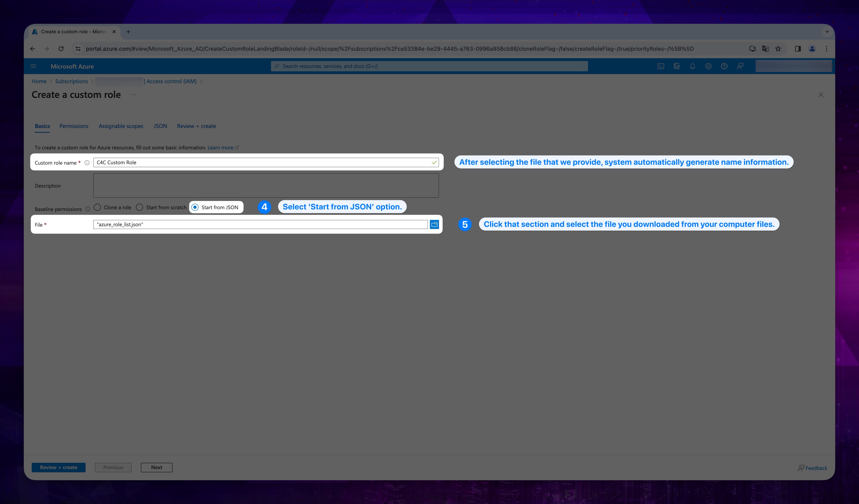Click the browser forward arrow
Screen dimensions: 859x504
pos(47,49)
